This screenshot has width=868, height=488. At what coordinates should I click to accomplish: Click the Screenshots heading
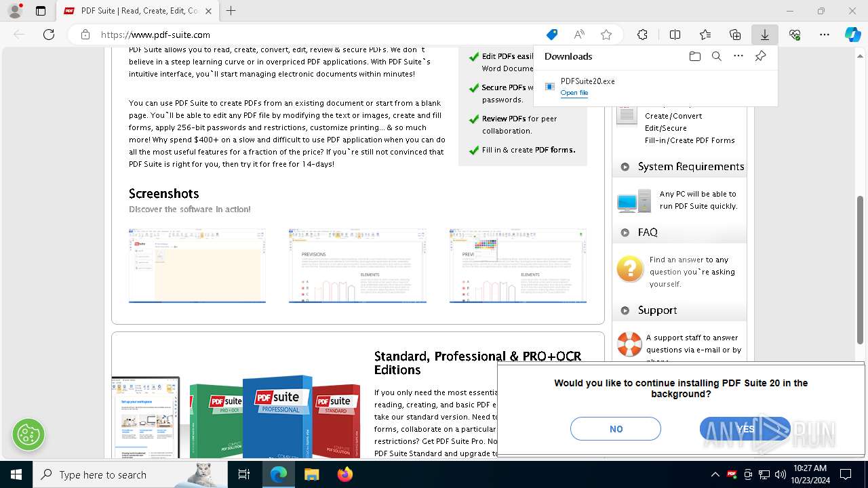(164, 194)
